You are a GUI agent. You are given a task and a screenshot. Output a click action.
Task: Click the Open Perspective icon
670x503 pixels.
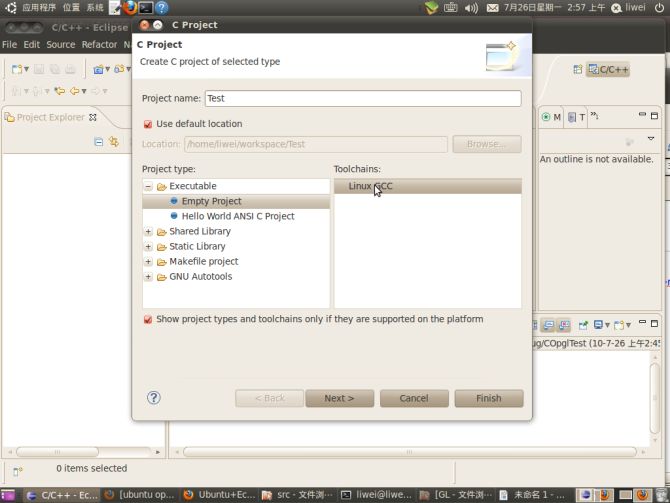click(x=578, y=69)
